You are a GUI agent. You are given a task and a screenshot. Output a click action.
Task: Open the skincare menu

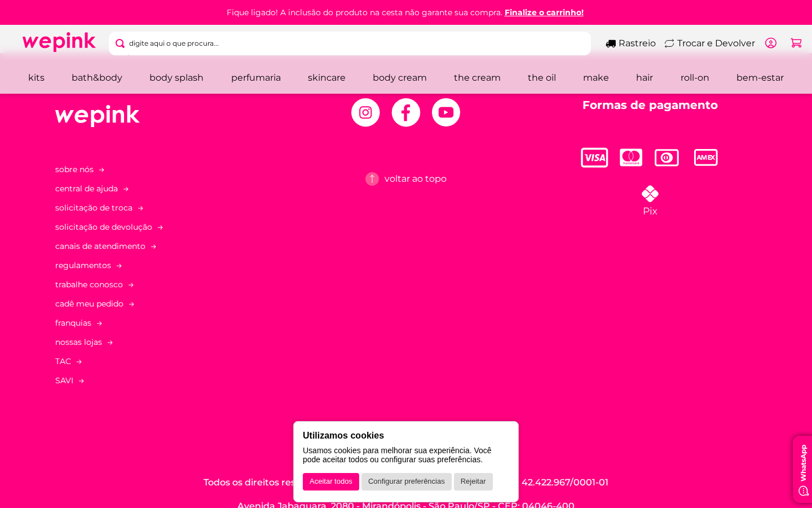[x=326, y=78]
